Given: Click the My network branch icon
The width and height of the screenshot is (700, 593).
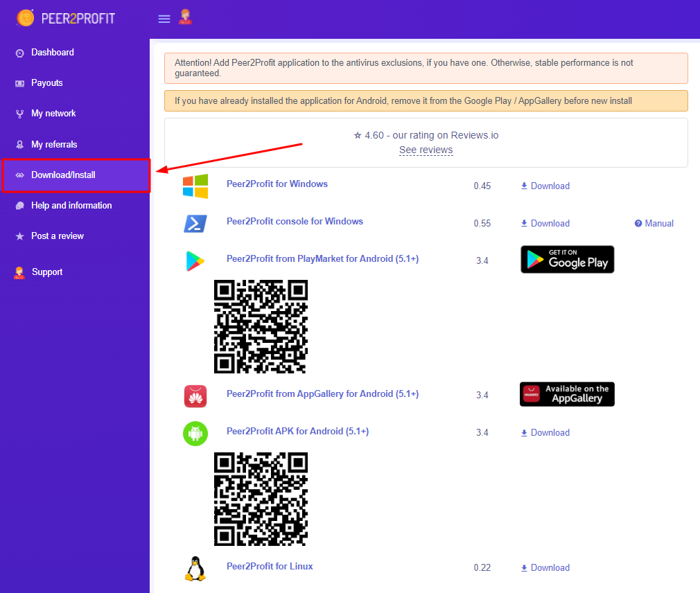Looking at the screenshot, I should point(19,114).
